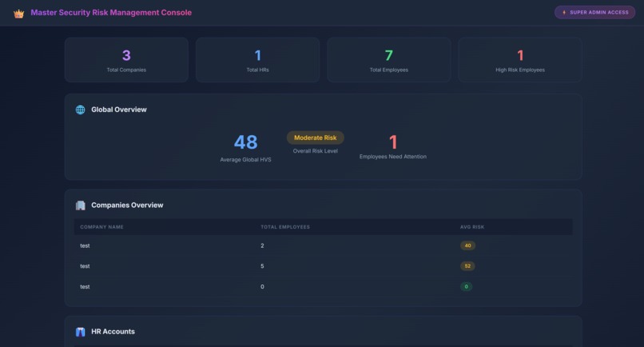The width and height of the screenshot is (644, 347).
Task: Select the Total Companies stat card
Action: pyautogui.click(x=126, y=60)
